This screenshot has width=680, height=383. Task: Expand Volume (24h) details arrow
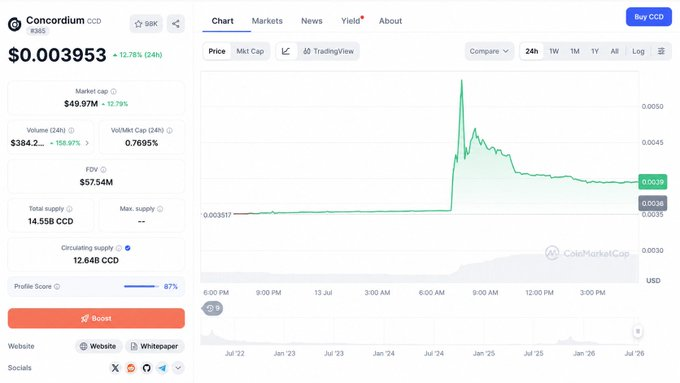coord(87,143)
